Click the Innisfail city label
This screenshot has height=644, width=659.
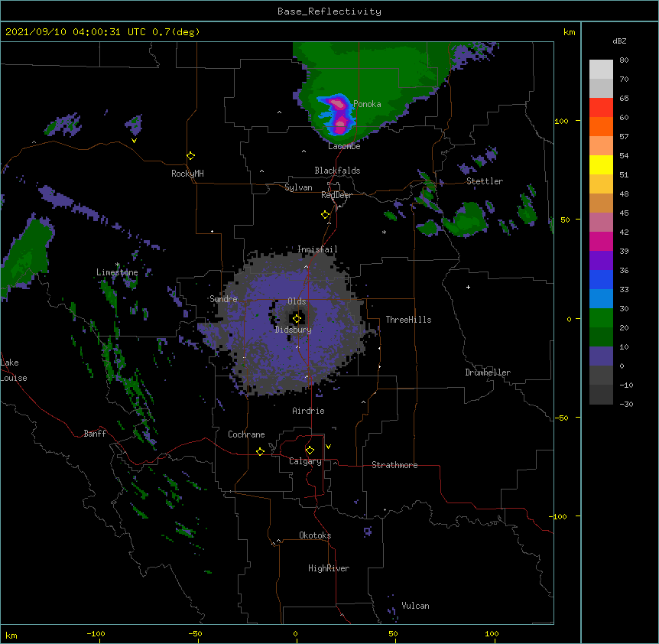(x=317, y=249)
